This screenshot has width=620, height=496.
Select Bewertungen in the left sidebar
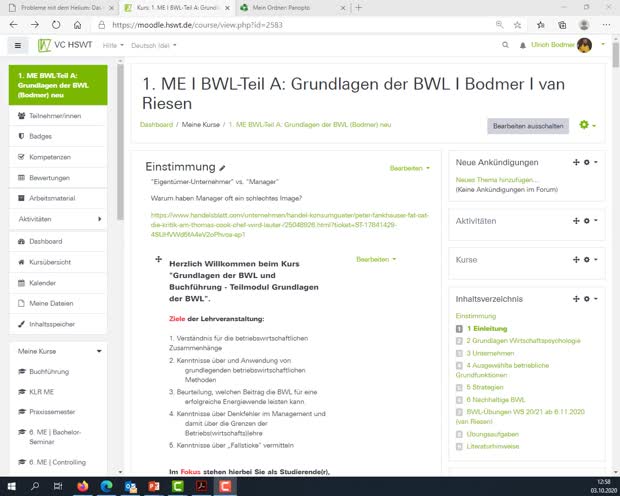coord(49,177)
